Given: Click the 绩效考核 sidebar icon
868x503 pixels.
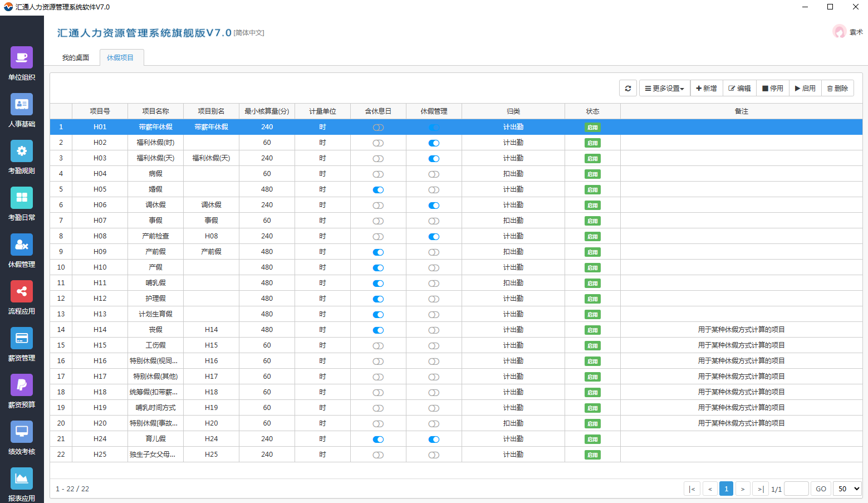Looking at the screenshot, I should point(22,437).
